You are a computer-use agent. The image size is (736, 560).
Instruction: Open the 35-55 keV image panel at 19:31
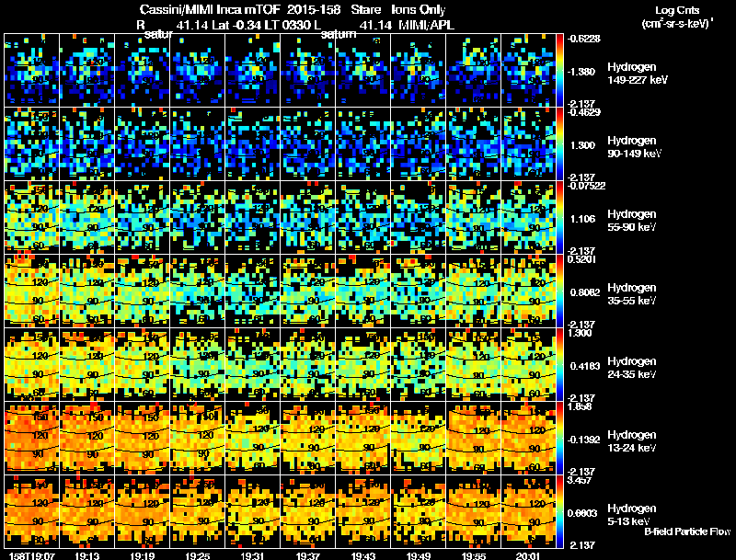point(252,291)
